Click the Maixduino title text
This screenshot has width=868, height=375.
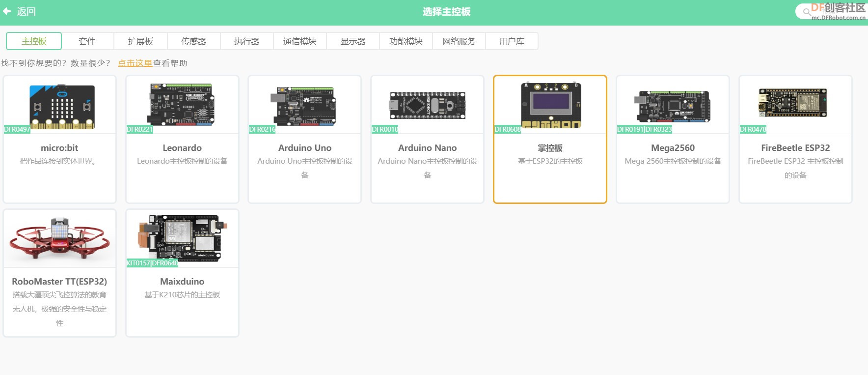click(x=182, y=282)
